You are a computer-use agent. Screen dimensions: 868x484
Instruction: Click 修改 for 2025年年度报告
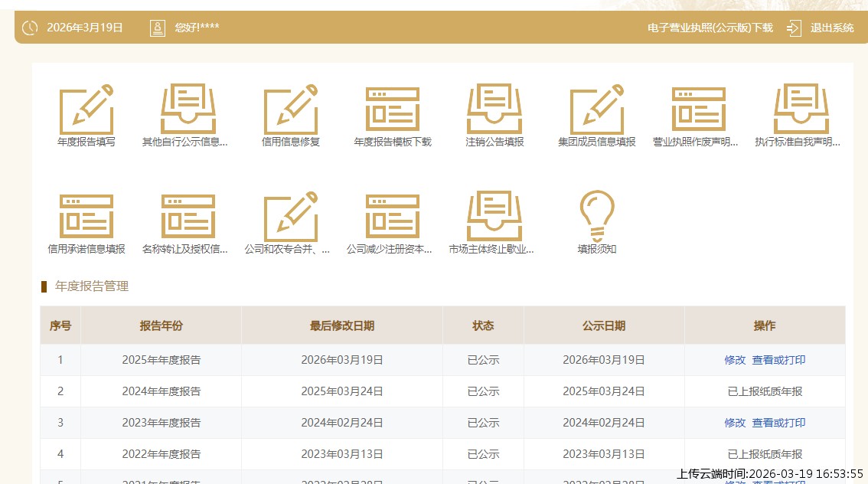pos(735,360)
